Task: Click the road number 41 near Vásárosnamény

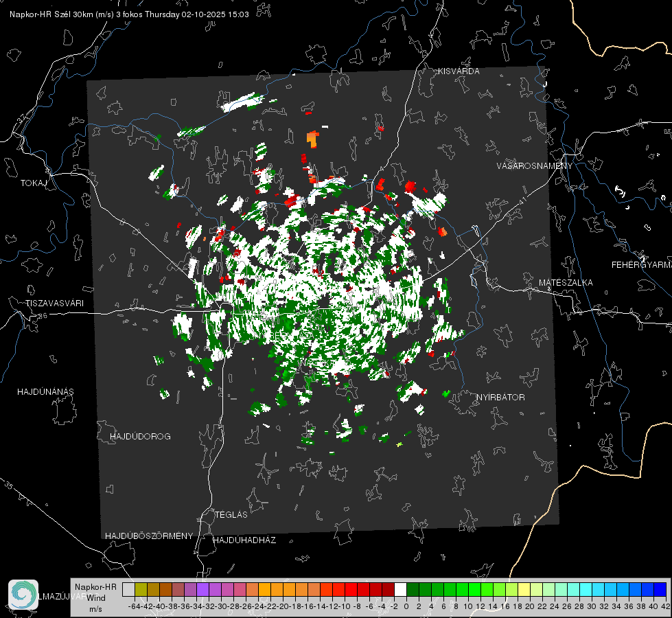Action: [522, 201]
